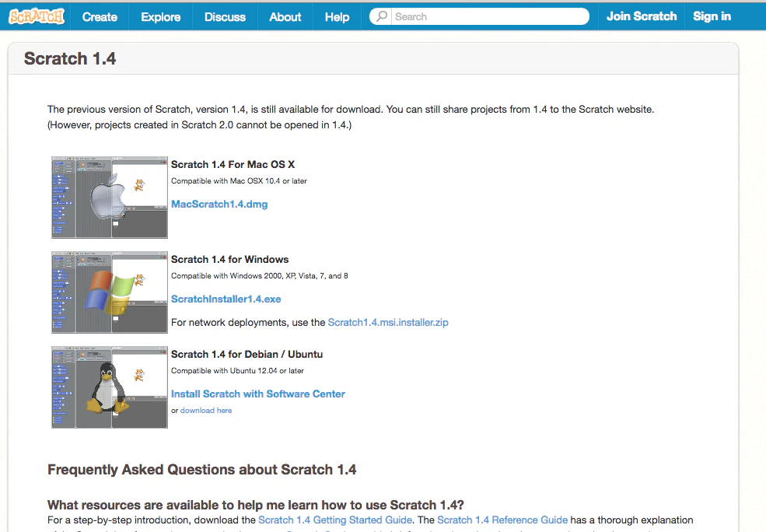Screen dimensions: 766x532
Task: Click the Scratch logo in the header
Action: 37,16
